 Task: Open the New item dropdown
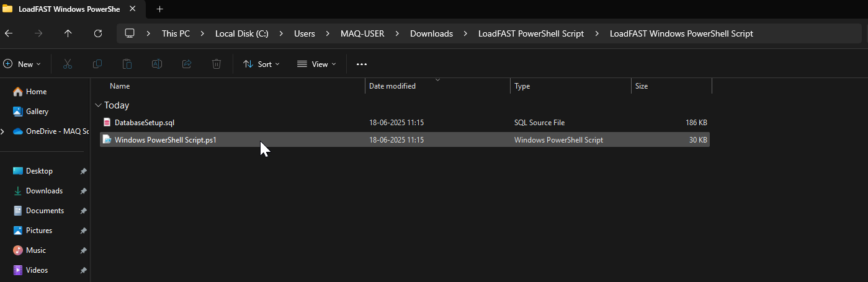click(x=22, y=64)
